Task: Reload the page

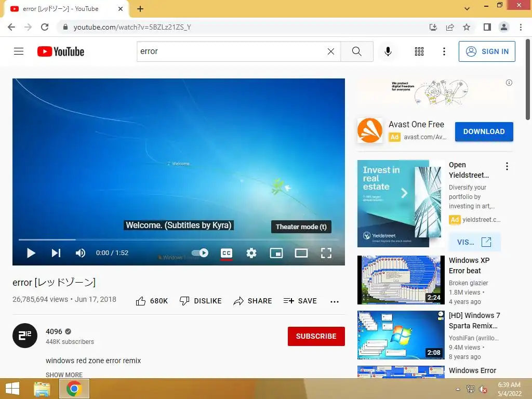Action: point(45,27)
